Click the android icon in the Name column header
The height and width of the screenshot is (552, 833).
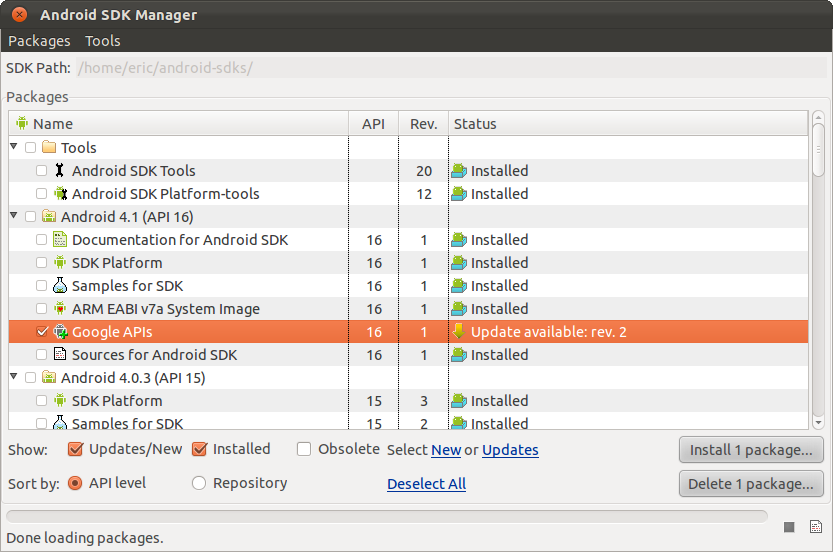pyautogui.click(x=22, y=123)
